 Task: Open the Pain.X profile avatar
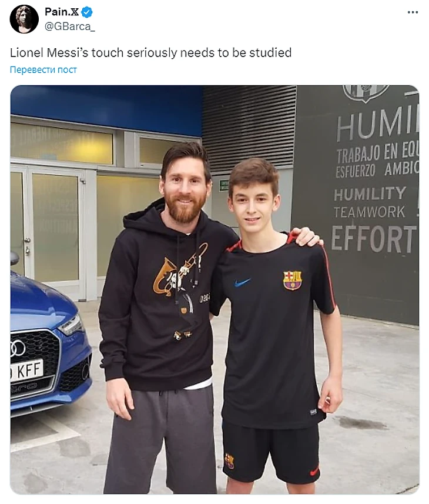(25, 19)
